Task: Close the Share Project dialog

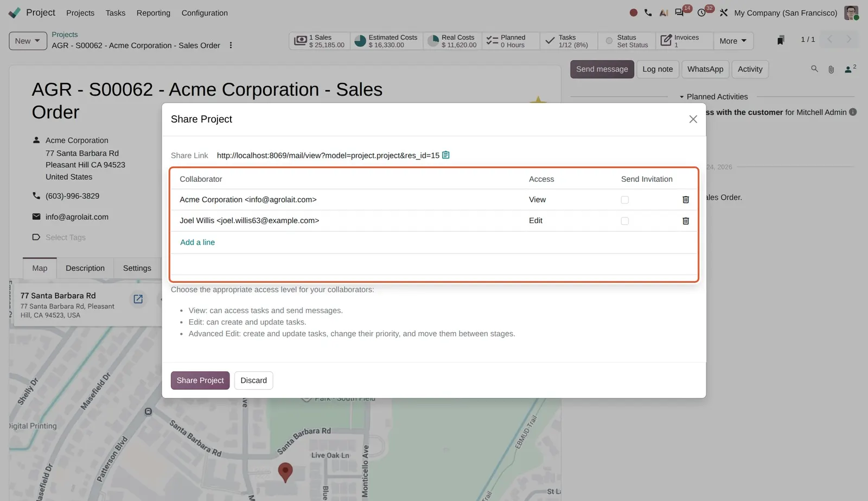Action: 693,119
